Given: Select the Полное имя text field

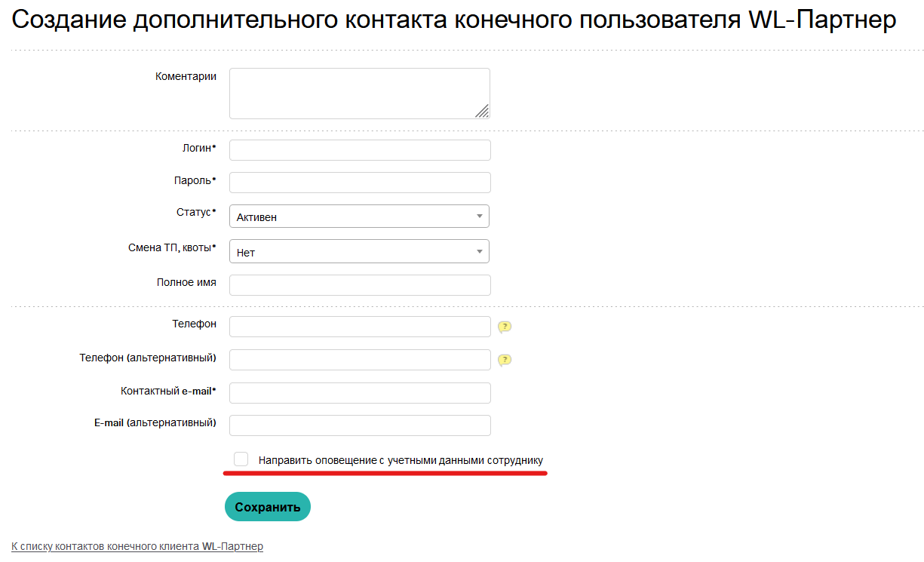Looking at the screenshot, I should (x=359, y=285).
